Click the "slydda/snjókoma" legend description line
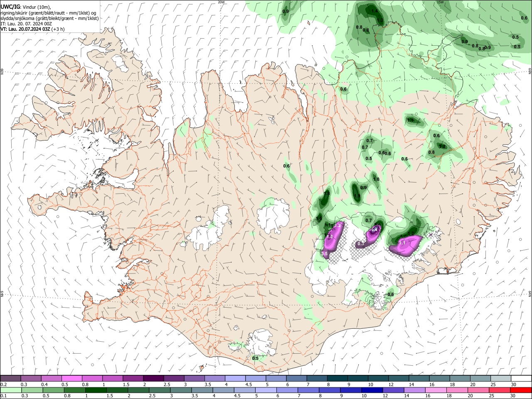Viewport: 532px width, 399px height. pos(49,18)
